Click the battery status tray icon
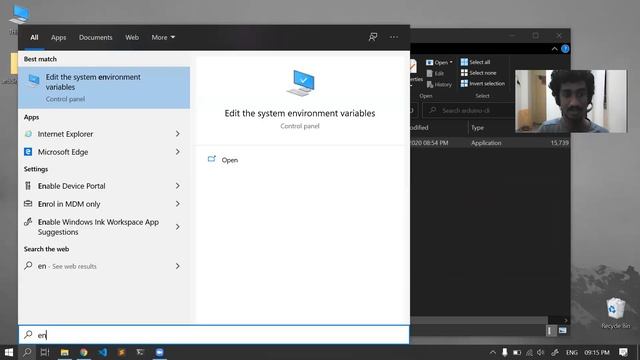This screenshot has height=360, width=640. click(x=517, y=352)
